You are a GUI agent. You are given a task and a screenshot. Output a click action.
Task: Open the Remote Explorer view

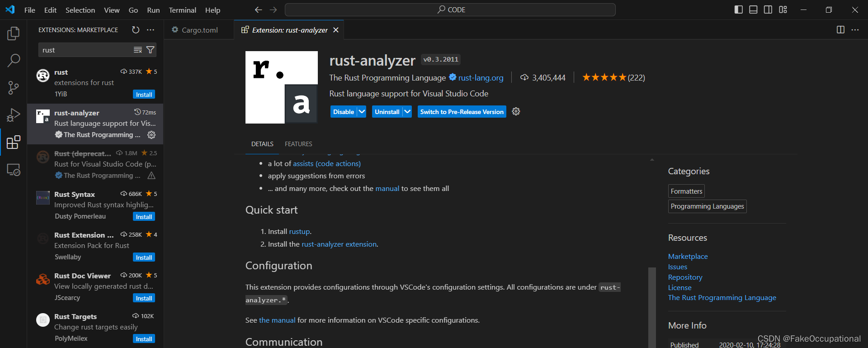click(x=14, y=170)
